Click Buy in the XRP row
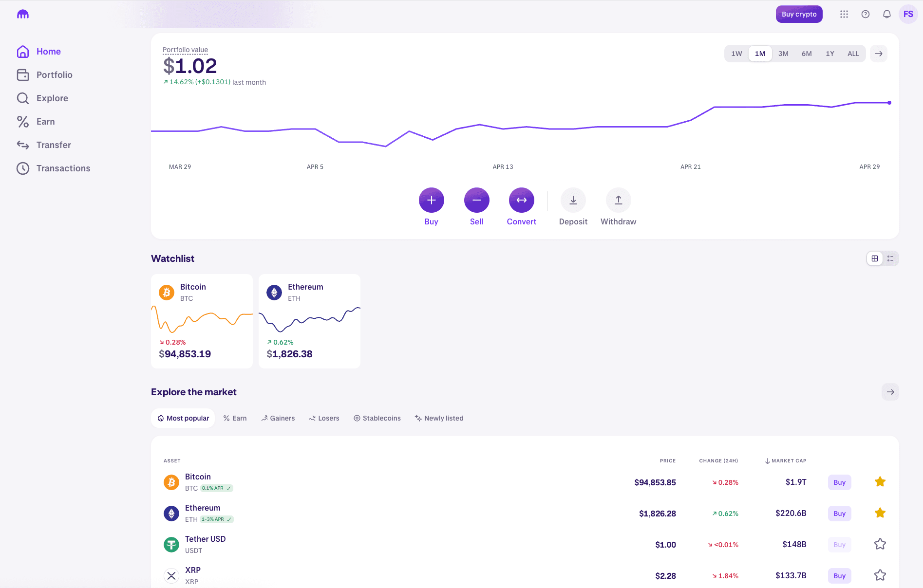Screen dimensions: 923x588 pyautogui.click(x=840, y=576)
